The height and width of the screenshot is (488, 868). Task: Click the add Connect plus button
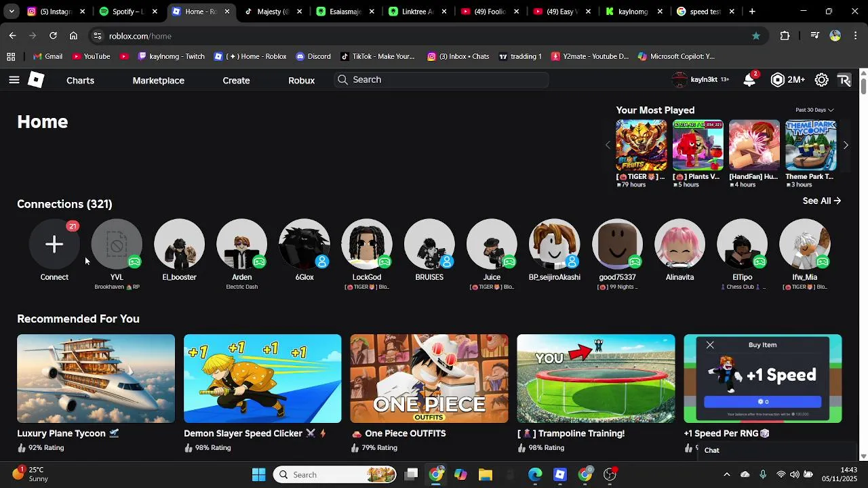[54, 244]
